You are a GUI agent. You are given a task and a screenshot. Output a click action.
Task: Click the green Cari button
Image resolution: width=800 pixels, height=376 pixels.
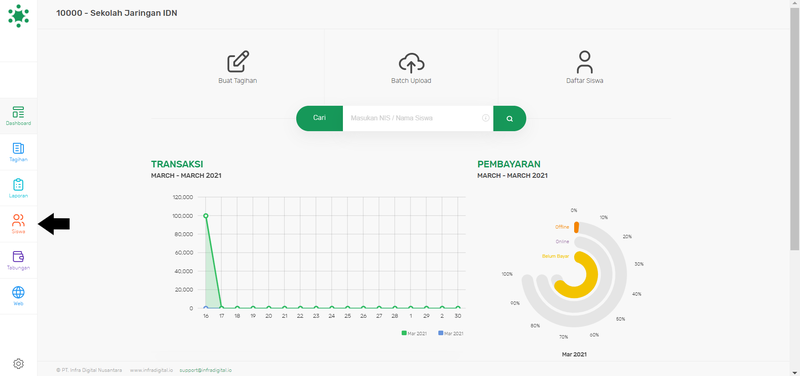(x=319, y=118)
